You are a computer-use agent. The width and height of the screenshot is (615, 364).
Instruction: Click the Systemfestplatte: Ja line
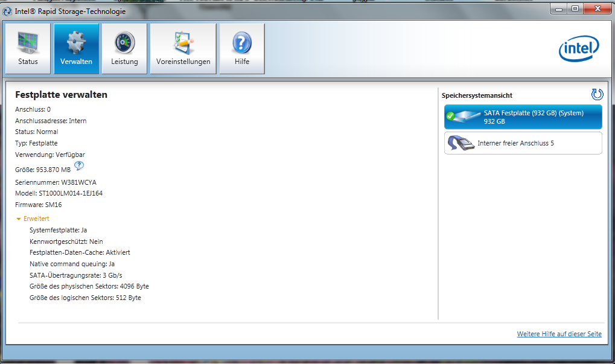point(59,230)
